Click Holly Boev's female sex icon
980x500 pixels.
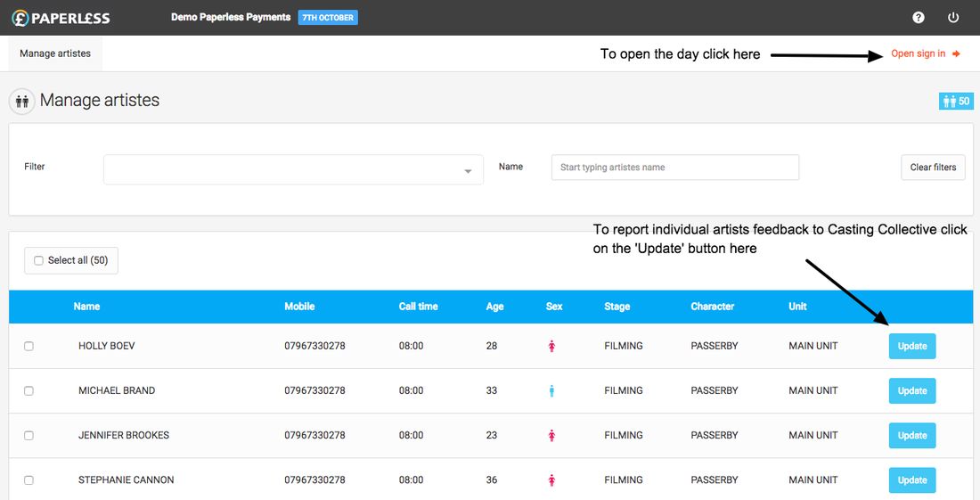point(551,347)
